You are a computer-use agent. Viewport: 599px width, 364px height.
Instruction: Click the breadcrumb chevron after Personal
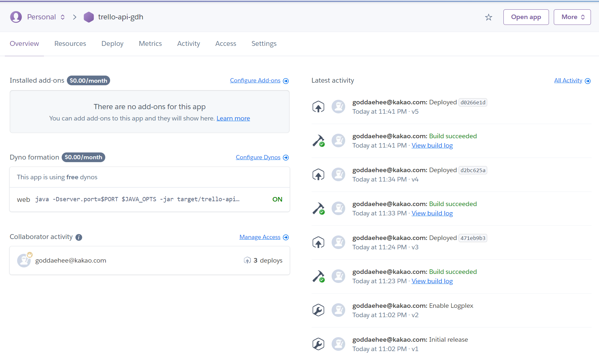point(75,17)
